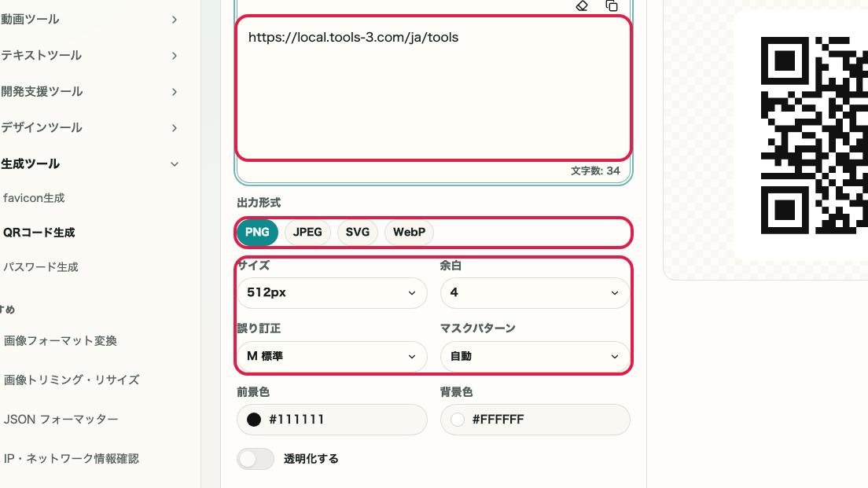The height and width of the screenshot is (488, 868).
Task: Select JPEG output format
Action: coord(307,233)
